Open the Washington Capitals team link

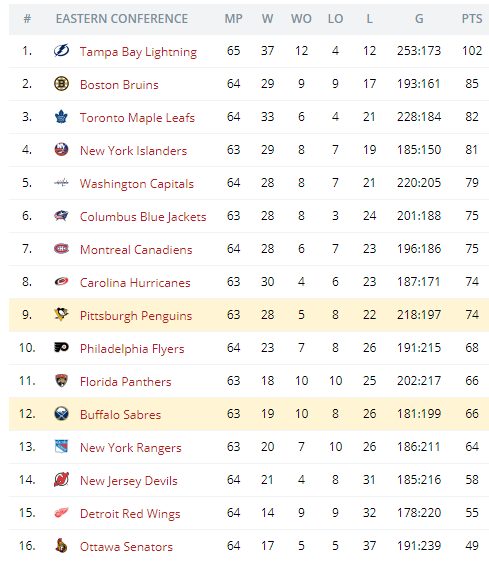click(x=137, y=184)
